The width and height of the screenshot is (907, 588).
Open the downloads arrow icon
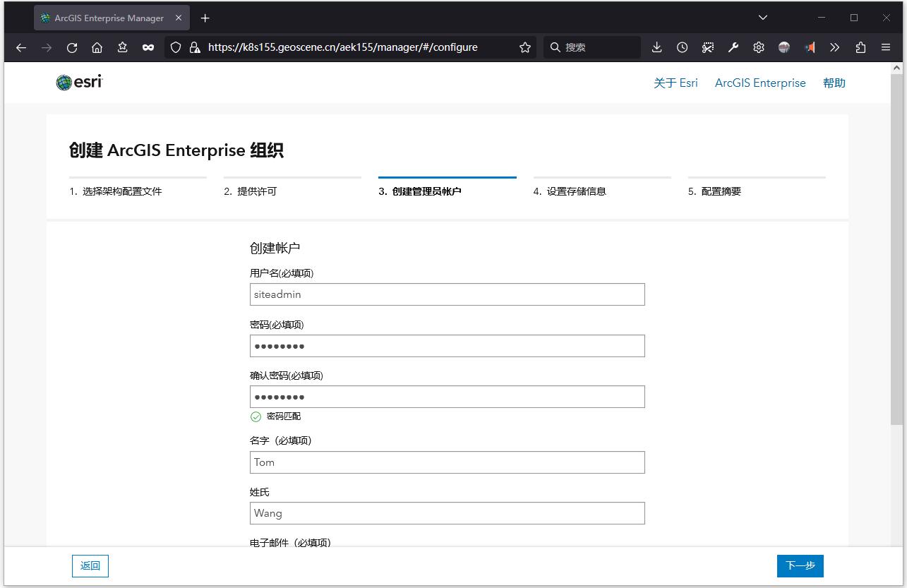(x=656, y=47)
